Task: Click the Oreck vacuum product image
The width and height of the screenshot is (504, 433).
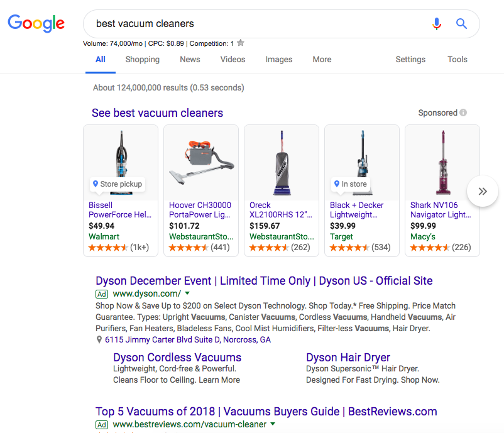Action: click(282, 162)
